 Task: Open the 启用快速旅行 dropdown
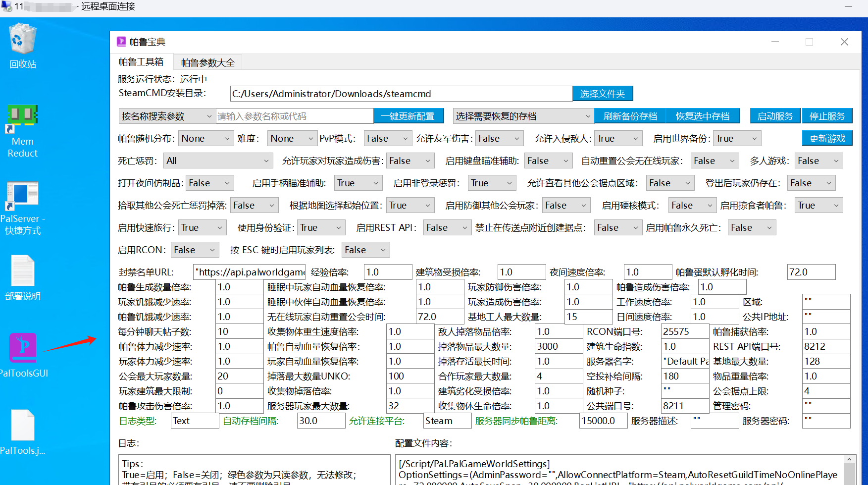point(203,227)
